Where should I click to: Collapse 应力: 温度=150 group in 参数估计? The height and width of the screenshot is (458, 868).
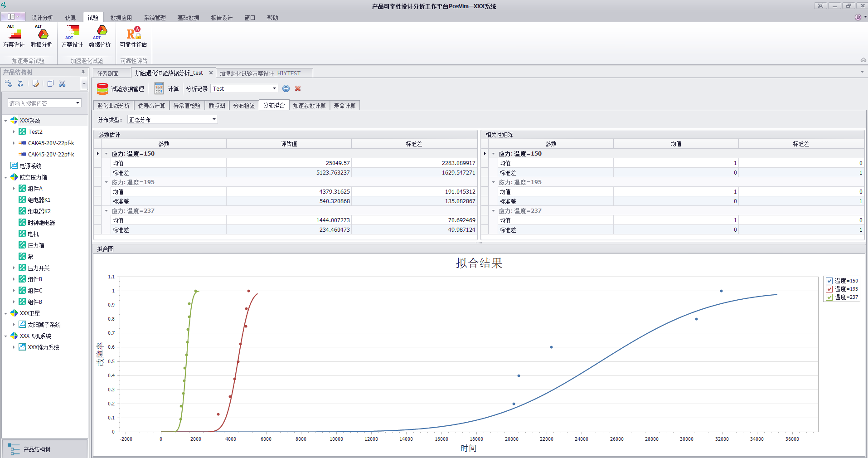(x=107, y=154)
